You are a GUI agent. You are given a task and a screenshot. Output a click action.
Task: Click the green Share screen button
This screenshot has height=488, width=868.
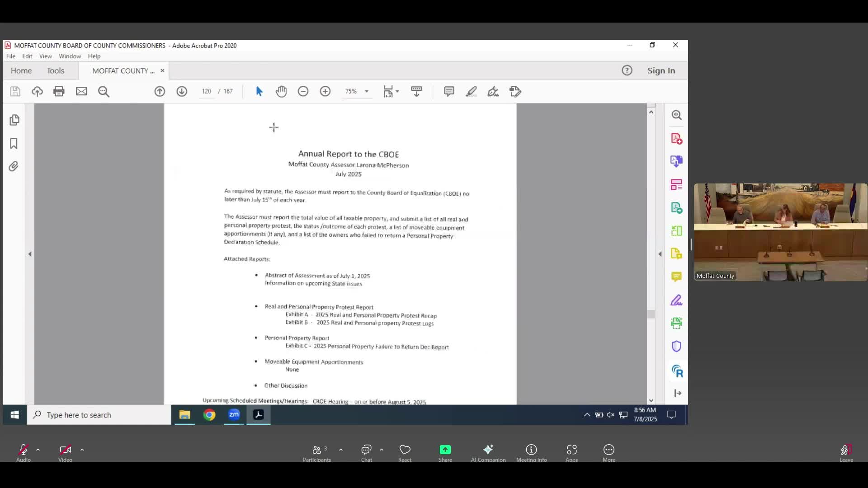(x=445, y=450)
